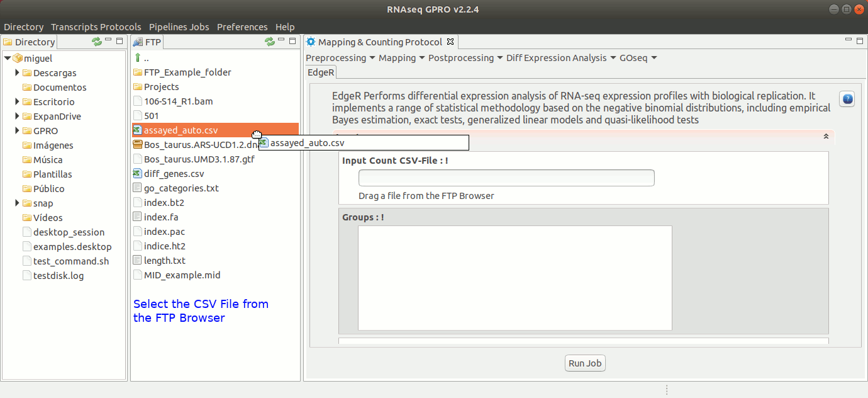The width and height of the screenshot is (868, 398).
Task: Refresh the Directory panel
Action: pos(96,42)
